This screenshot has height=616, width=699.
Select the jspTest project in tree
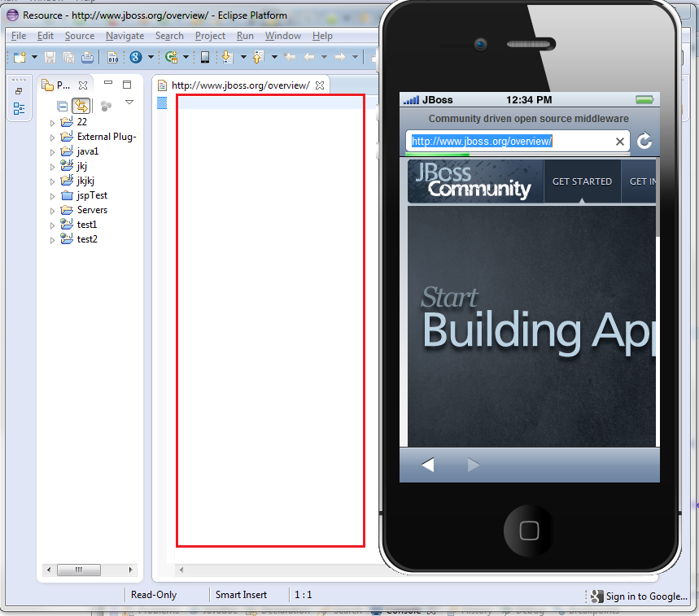[85, 195]
